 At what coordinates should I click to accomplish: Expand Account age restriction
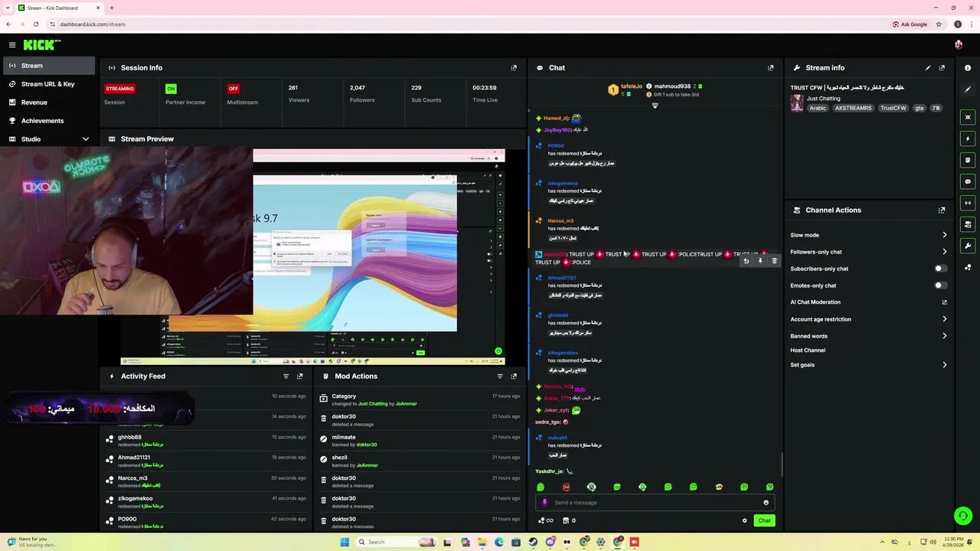(944, 319)
